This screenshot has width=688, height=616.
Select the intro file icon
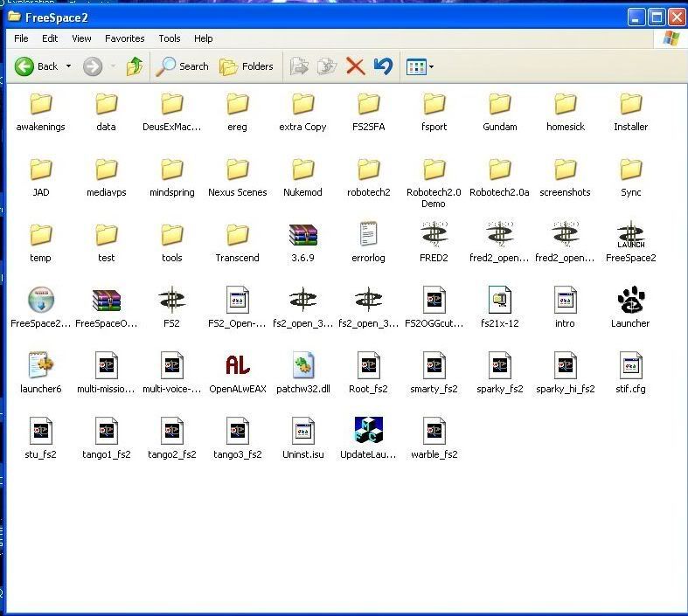pyautogui.click(x=565, y=308)
